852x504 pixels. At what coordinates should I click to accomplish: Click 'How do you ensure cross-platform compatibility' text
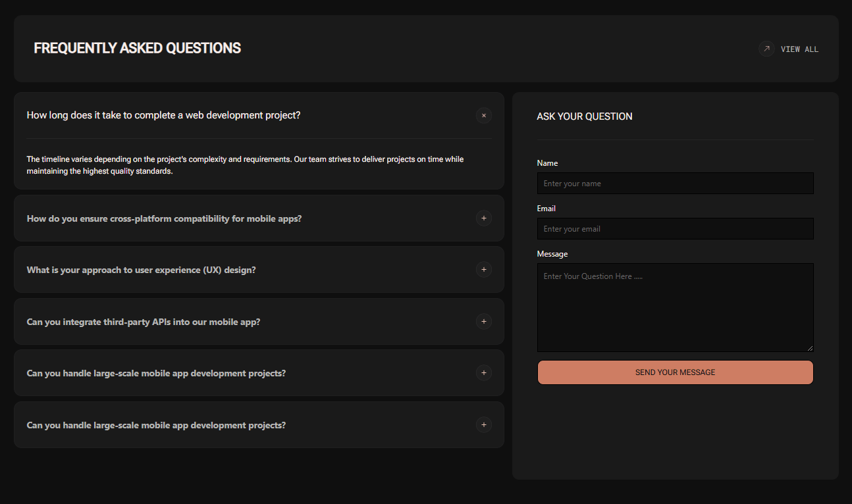click(x=164, y=218)
